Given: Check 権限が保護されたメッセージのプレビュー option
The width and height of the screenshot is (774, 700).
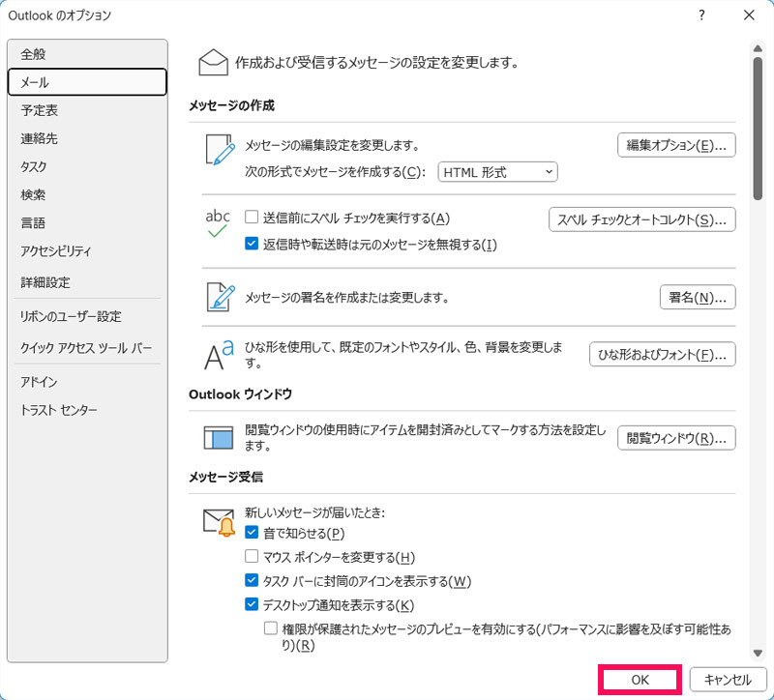Looking at the screenshot, I should [x=271, y=628].
